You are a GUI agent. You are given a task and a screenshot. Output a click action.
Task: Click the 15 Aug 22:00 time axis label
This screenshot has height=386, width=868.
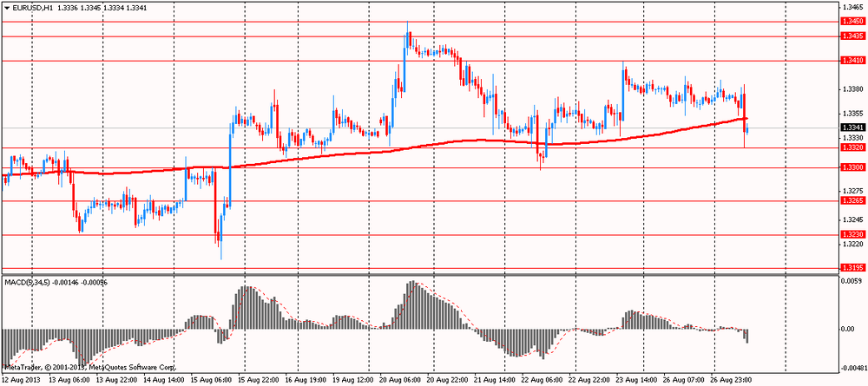click(260, 380)
